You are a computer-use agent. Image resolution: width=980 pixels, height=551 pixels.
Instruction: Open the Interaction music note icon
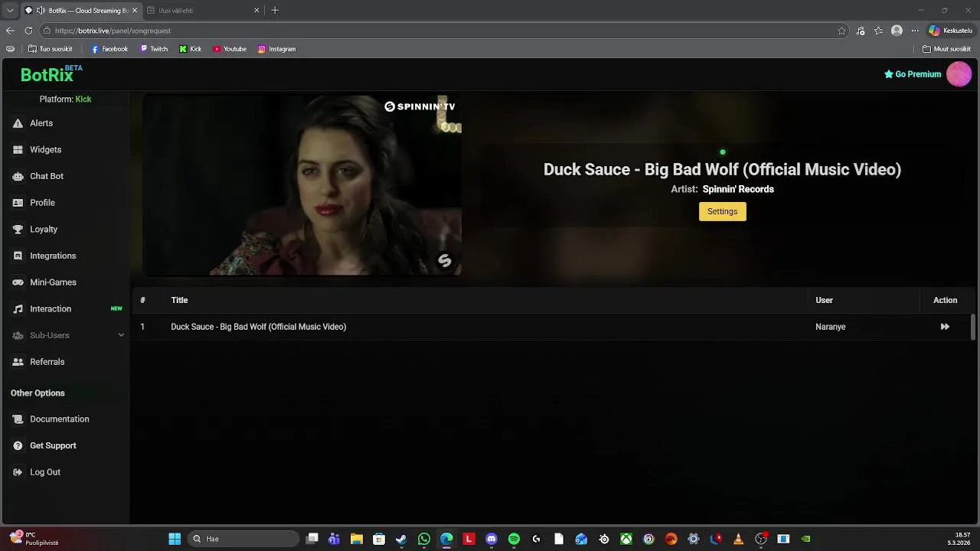click(x=18, y=309)
